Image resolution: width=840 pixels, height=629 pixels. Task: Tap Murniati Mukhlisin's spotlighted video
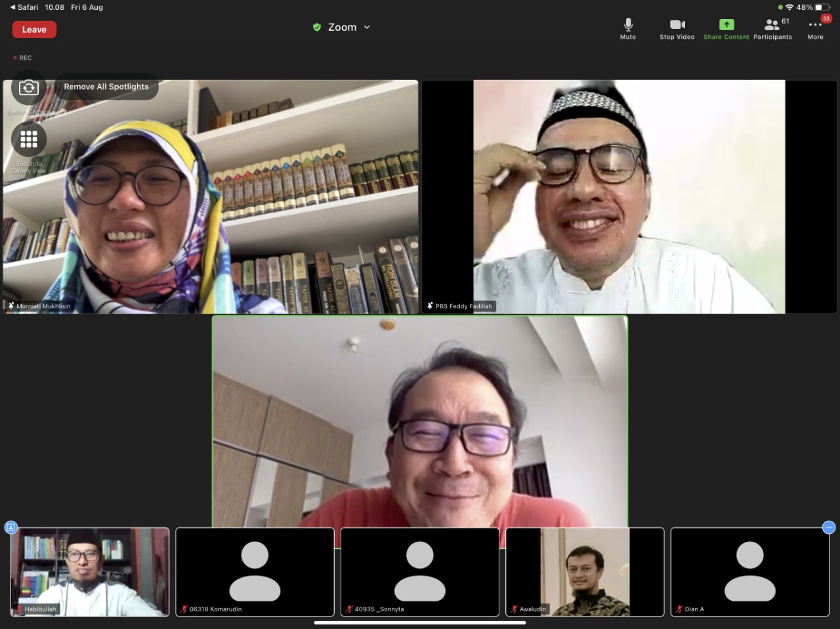pyautogui.click(x=210, y=197)
